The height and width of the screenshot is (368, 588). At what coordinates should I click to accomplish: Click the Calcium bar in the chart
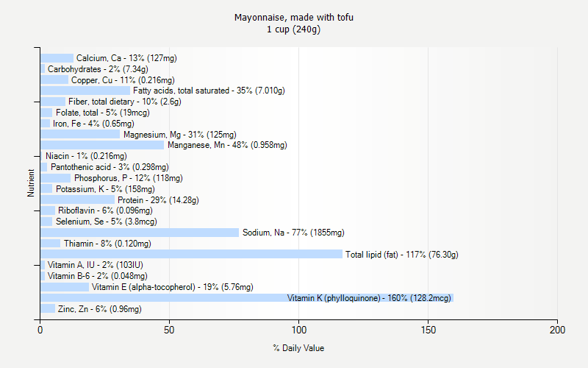(x=57, y=58)
